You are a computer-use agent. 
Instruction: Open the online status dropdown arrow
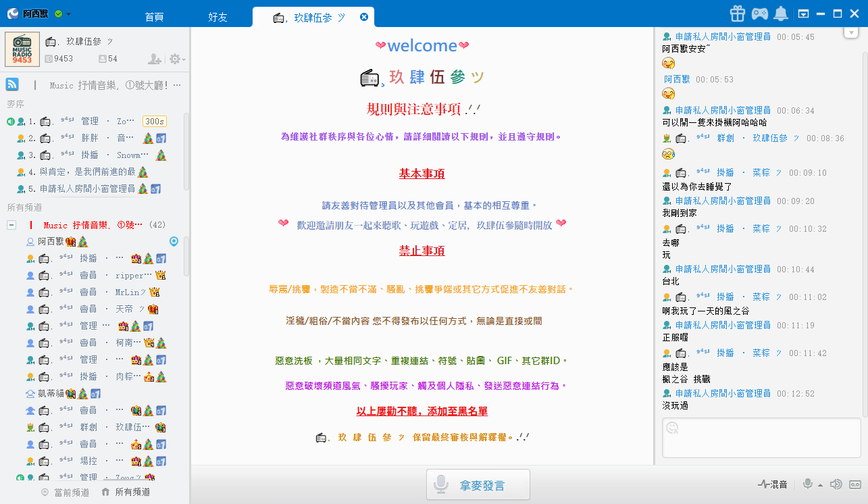pos(68,14)
